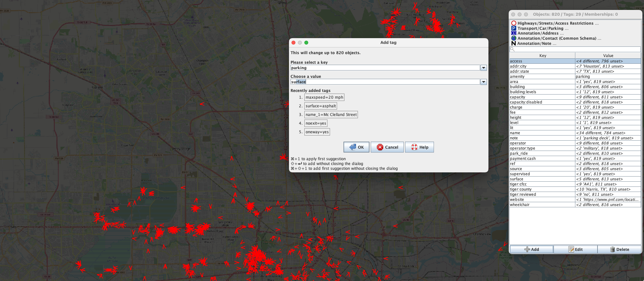The height and width of the screenshot is (281, 644).
Task: Click the tag search field in properties panel
Action: pos(575,49)
